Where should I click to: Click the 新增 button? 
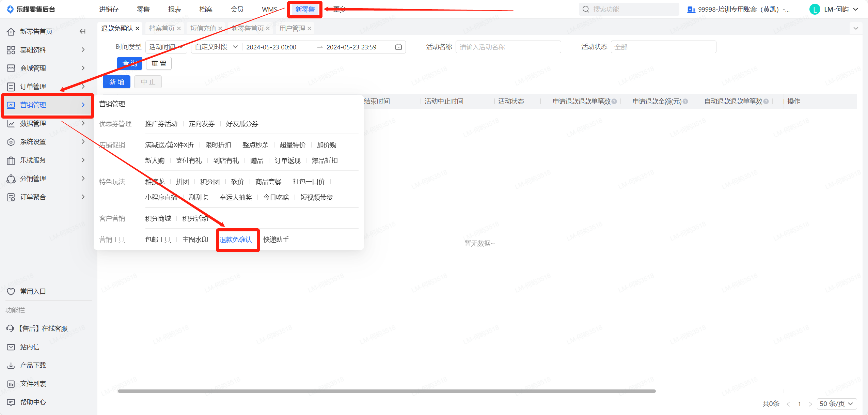click(x=116, y=82)
